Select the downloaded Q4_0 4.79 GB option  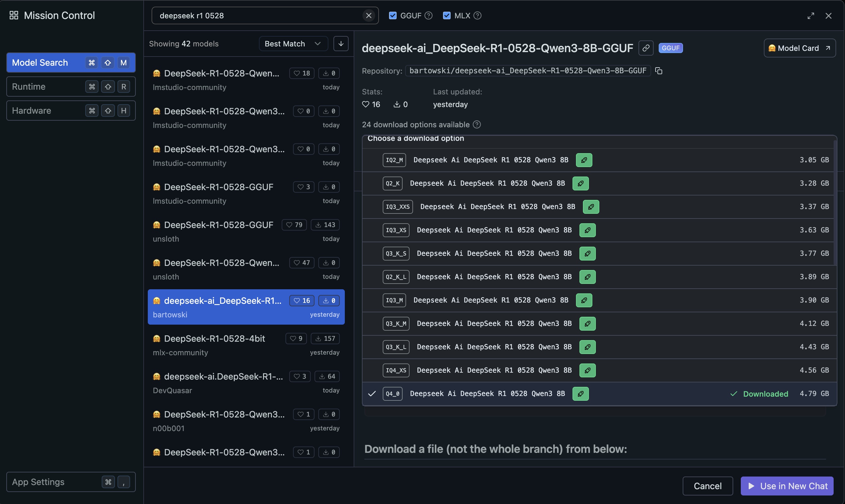(599, 394)
